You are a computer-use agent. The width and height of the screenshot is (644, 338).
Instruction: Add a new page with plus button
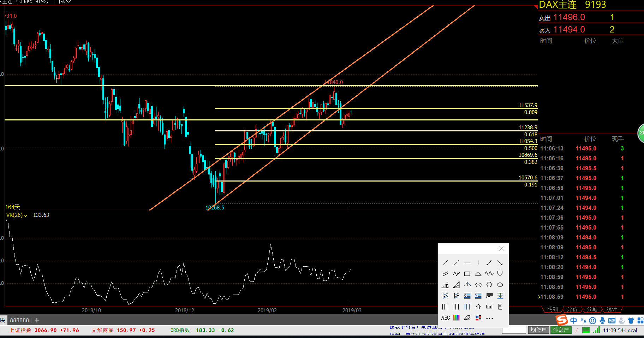37,320
